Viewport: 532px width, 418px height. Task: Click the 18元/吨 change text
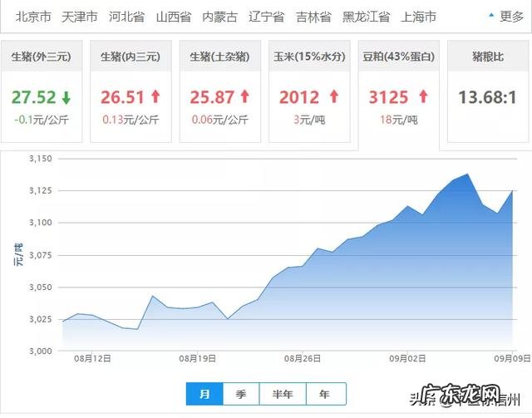pyautogui.click(x=399, y=120)
